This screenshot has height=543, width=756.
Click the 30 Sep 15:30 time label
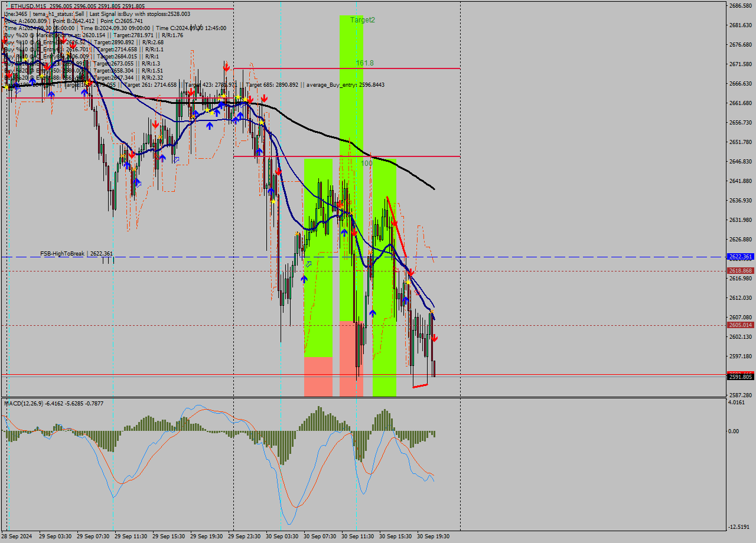pos(396,537)
